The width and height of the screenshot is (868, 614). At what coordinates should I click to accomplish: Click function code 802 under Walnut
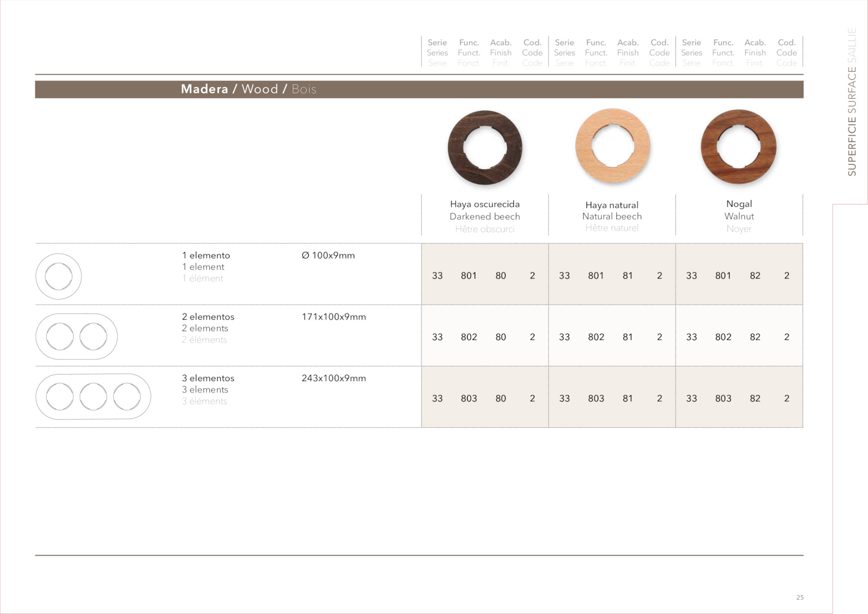tap(723, 337)
